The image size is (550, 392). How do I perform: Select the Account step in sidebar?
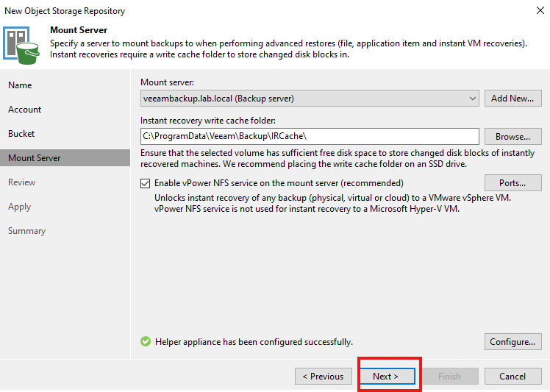coord(24,110)
